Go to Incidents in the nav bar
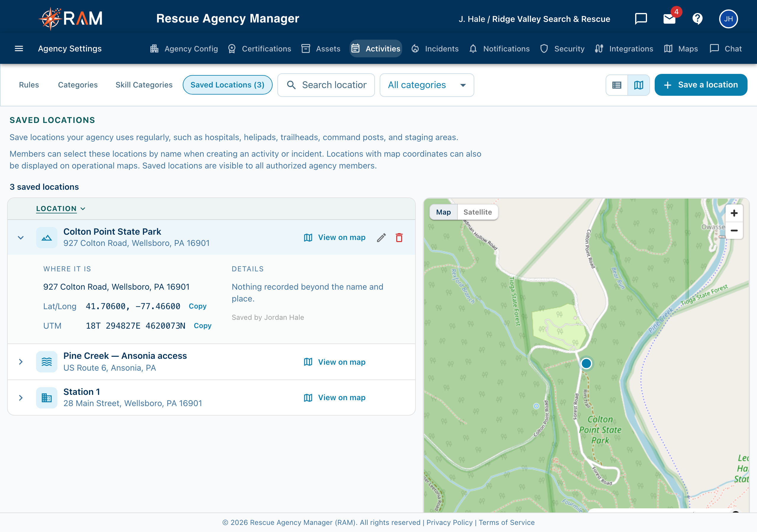757x532 pixels. click(435, 49)
